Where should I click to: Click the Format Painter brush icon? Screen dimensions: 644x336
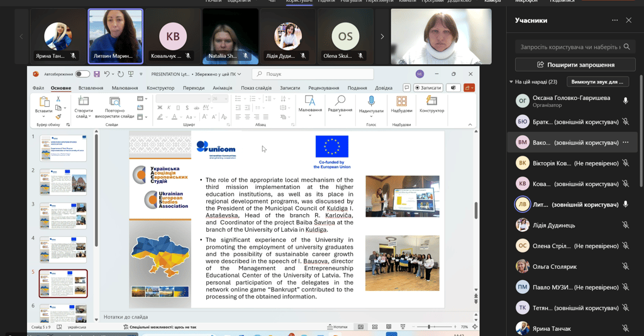click(58, 117)
